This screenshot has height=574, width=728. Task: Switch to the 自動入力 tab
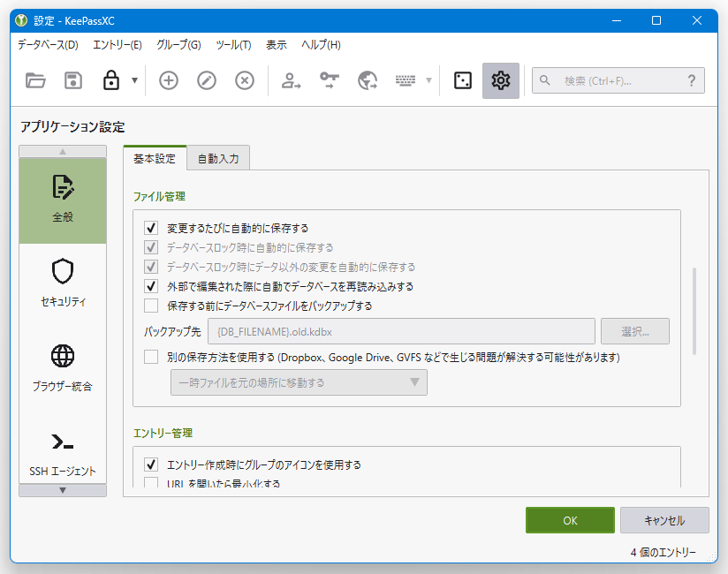click(x=218, y=158)
